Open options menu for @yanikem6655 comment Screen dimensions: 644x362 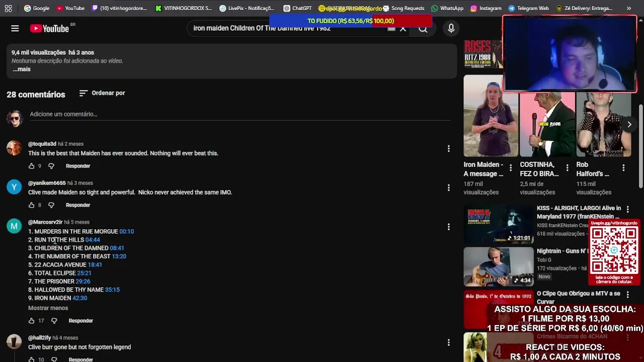point(448,188)
